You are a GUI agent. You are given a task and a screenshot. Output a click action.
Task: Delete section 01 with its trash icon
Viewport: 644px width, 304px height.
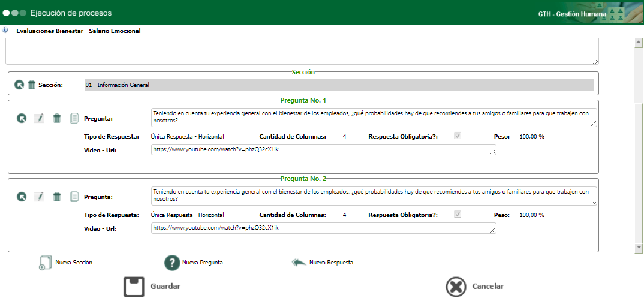point(32,85)
